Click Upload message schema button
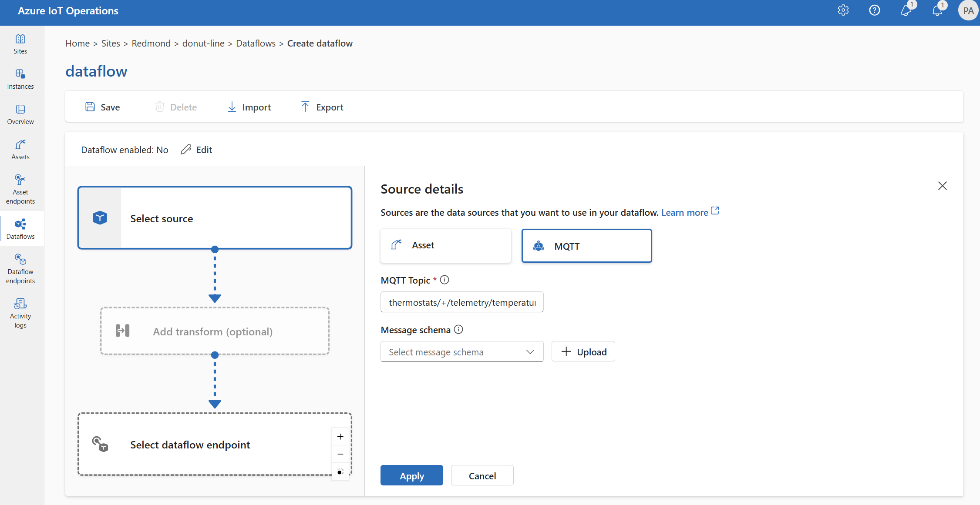980x505 pixels. pyautogui.click(x=583, y=351)
